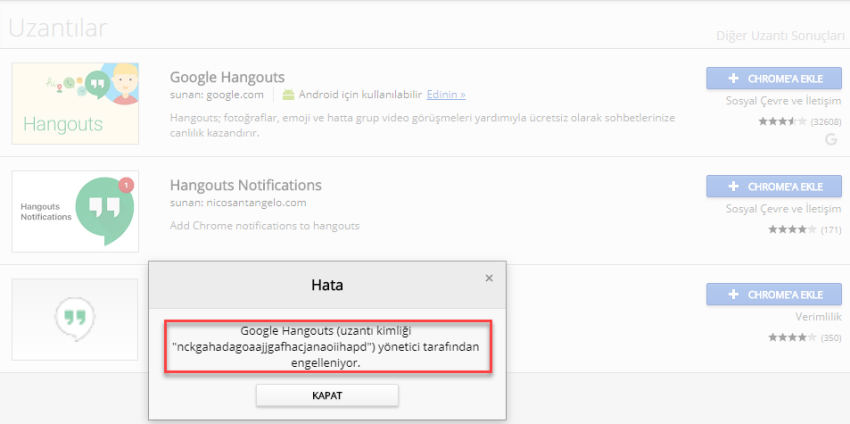Select the Hangouts Notifications title
Image resolution: width=850 pixels, height=424 pixels.
tap(246, 185)
